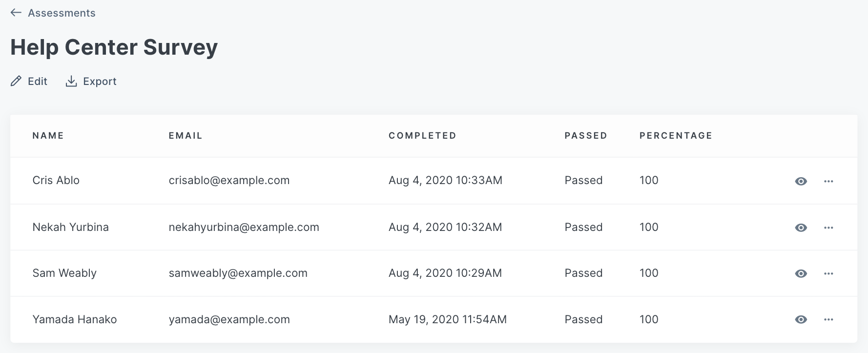Click the pencil Edit icon
Image resolution: width=868 pixels, height=353 pixels.
16,81
